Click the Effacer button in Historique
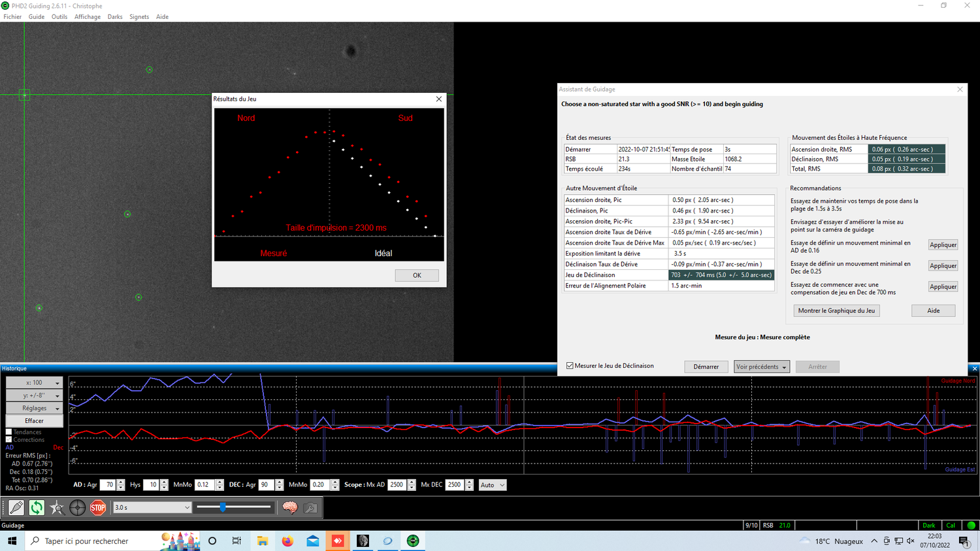Viewport: 980px width, 551px height. point(35,421)
